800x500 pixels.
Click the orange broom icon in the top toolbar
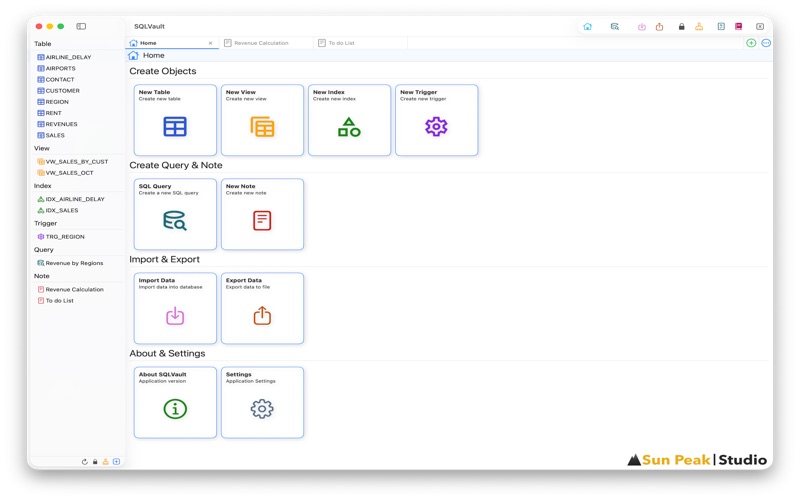point(699,27)
